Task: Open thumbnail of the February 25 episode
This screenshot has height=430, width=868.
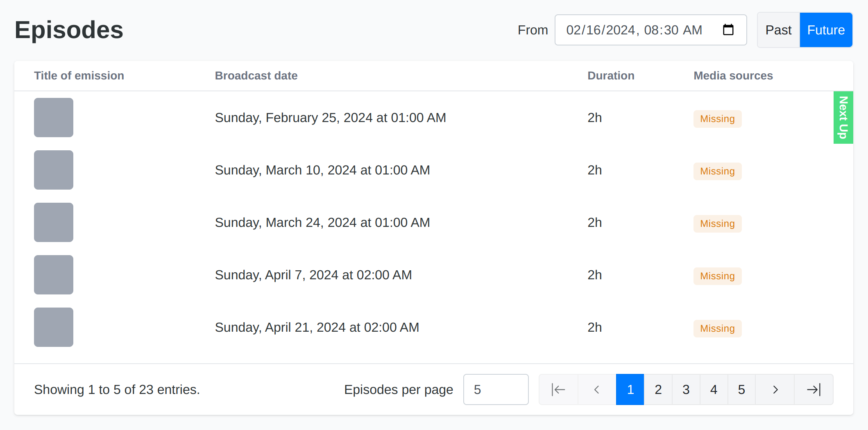Action: (x=54, y=118)
